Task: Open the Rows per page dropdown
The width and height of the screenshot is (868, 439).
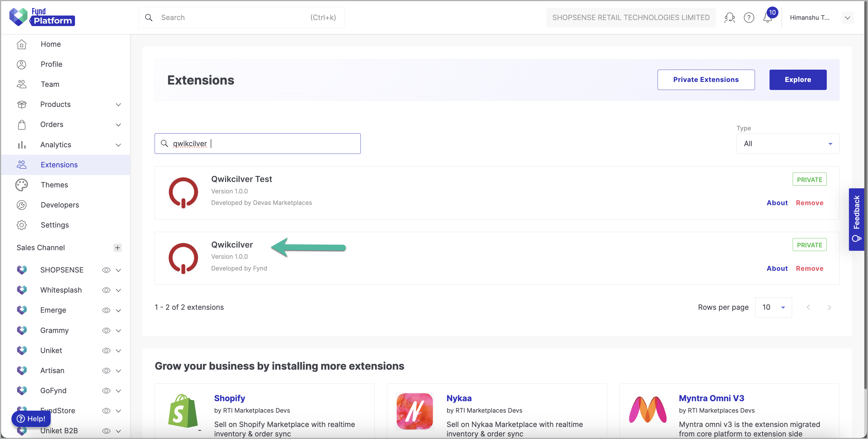Action: 773,307
